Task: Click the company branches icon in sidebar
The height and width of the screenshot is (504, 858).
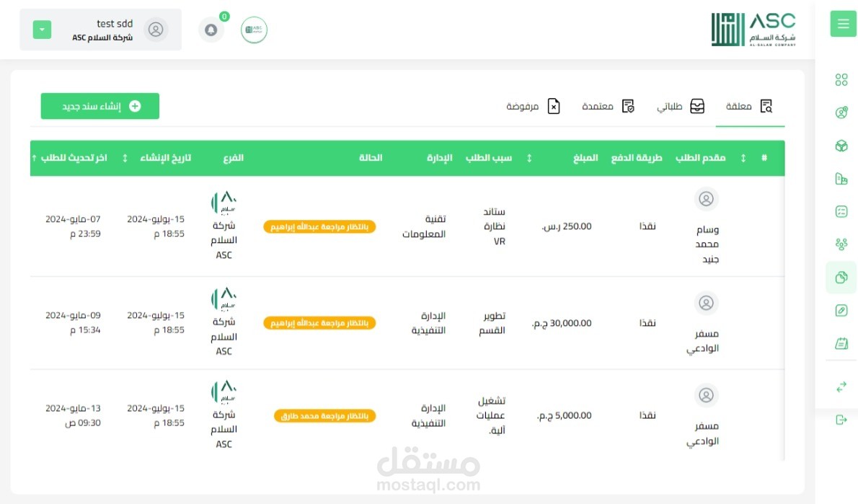Action: [841, 178]
